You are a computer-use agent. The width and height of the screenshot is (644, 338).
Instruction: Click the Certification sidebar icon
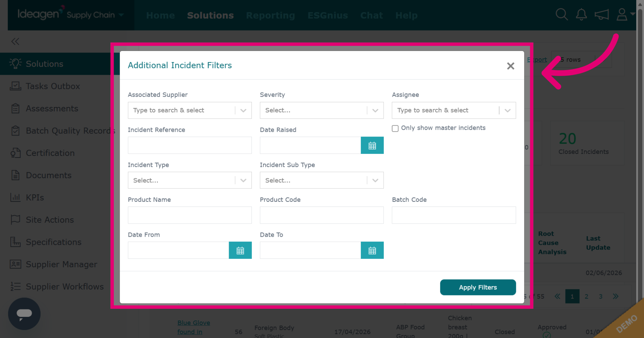[15, 153]
